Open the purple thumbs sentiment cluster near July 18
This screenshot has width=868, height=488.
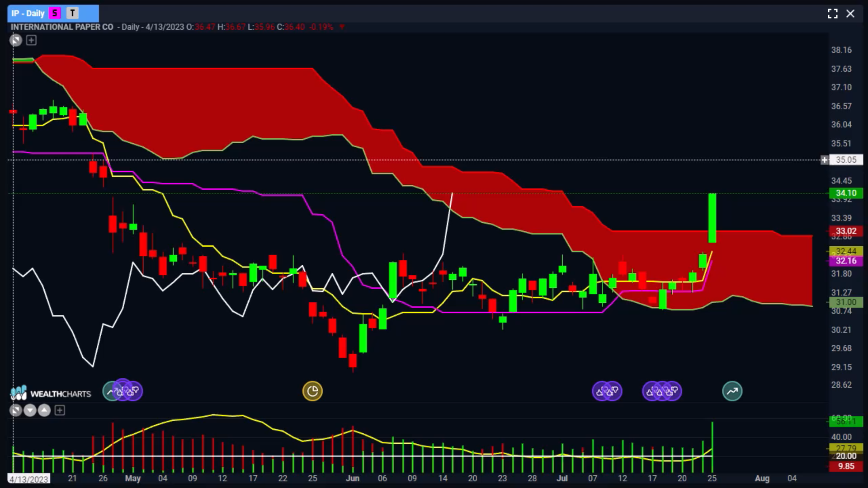click(662, 391)
